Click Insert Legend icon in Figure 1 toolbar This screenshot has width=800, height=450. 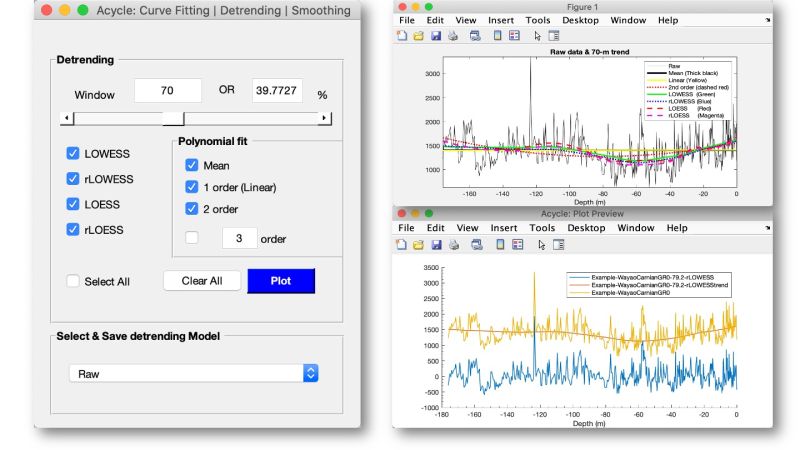tap(514, 36)
